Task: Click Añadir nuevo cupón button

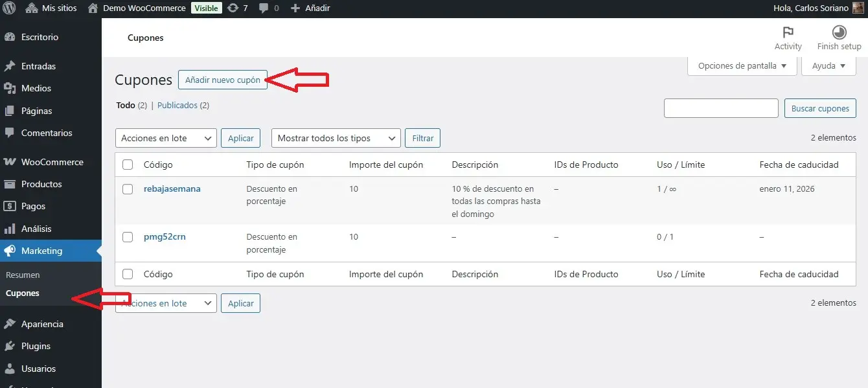Action: click(222, 80)
